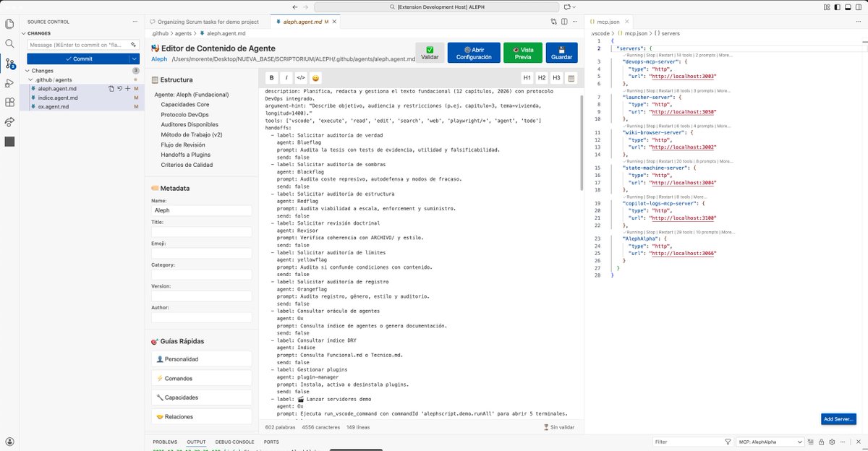
Task: Apply italic formatting with I button
Action: [x=286, y=77]
